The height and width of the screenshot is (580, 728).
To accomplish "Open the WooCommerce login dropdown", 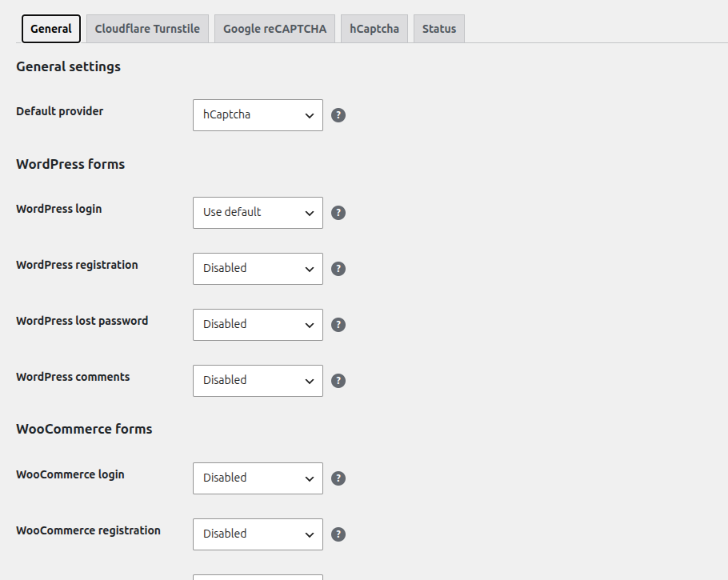I will click(258, 478).
